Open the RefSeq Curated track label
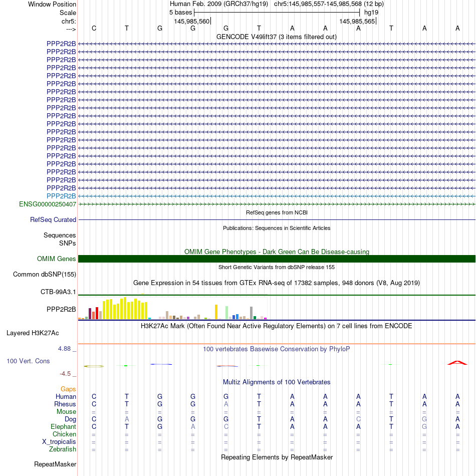476x476 pixels. coord(53,220)
